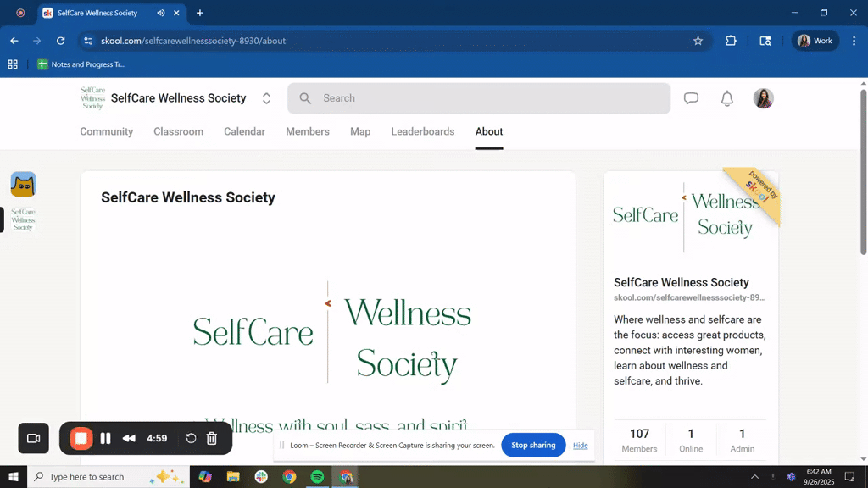868x488 pixels.
Task: Open the Windows Start menu
Action: pos(14,477)
